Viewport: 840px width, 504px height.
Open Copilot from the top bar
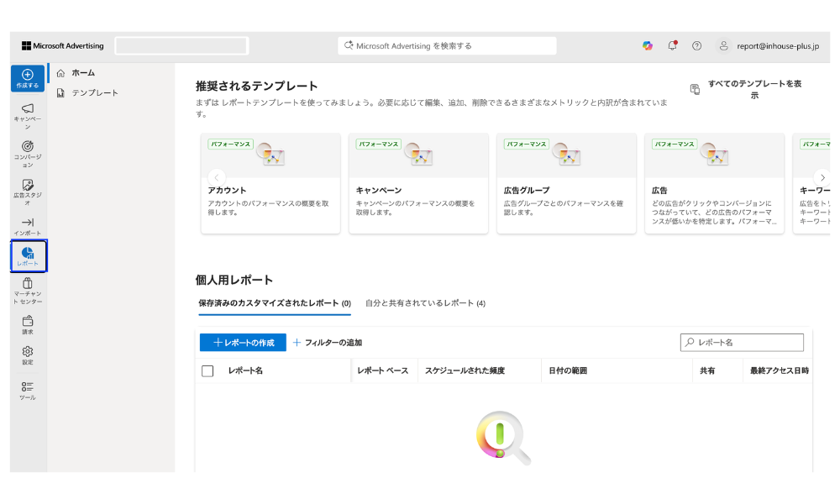click(x=647, y=45)
